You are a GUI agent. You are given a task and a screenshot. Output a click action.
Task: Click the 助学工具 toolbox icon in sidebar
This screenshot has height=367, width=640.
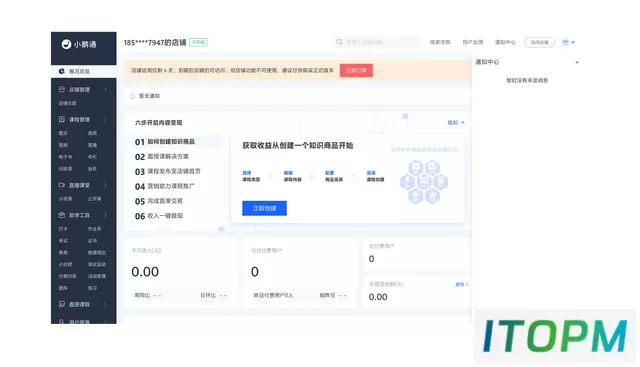[62, 215]
